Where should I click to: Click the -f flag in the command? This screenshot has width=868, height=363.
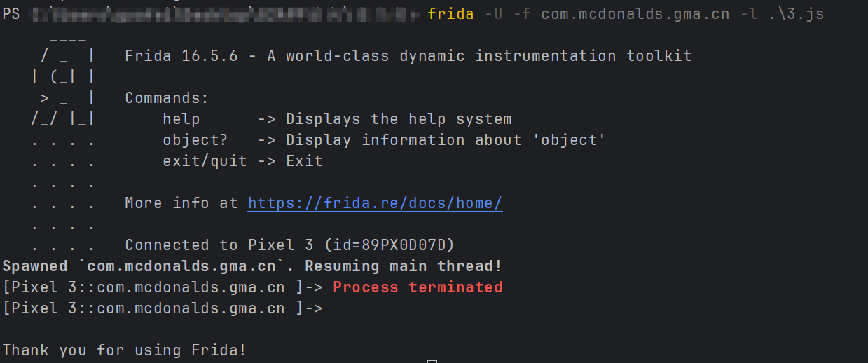point(521,14)
